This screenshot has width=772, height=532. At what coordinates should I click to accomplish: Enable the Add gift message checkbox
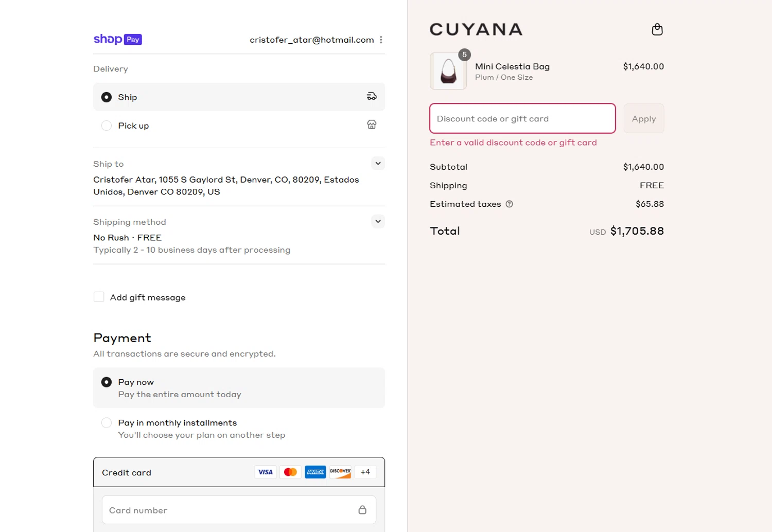point(99,297)
